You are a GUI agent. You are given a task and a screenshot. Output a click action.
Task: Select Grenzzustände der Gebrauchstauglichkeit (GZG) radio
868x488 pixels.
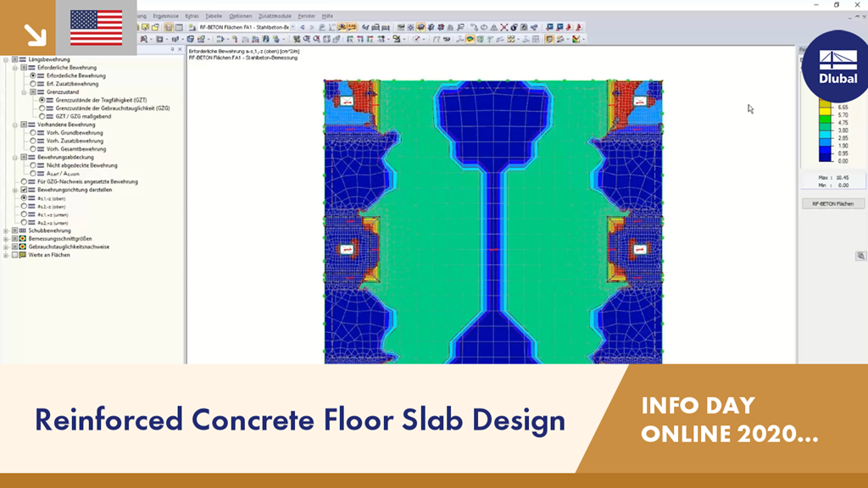42,108
